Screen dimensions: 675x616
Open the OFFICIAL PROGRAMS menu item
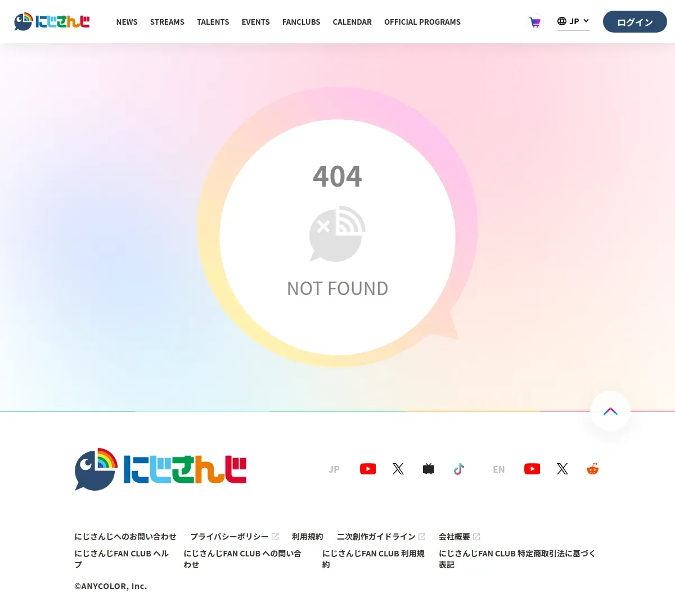coord(422,22)
